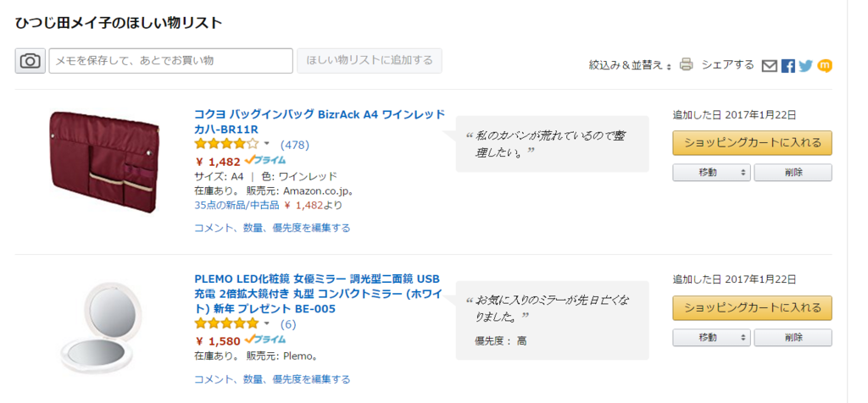Share the wish list via email icon
868x403 pixels.
tap(770, 66)
